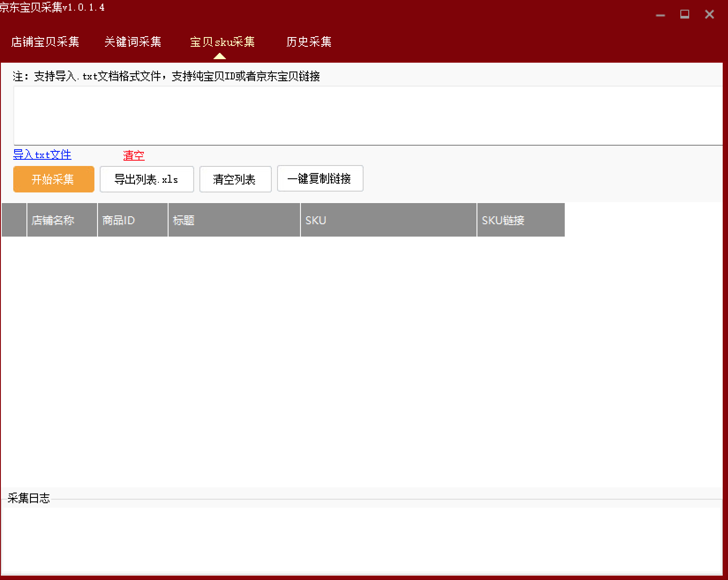Screen dimensions: 728x580
Task: Click 一键复制链接 button
Action: 320,178
